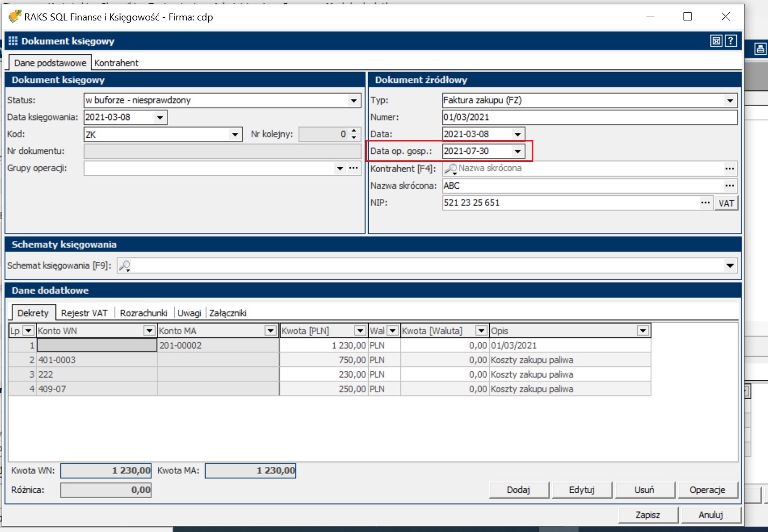Viewport: 768px width, 532px height.
Task: Select the 222 account cell in row 3
Action: pos(96,374)
